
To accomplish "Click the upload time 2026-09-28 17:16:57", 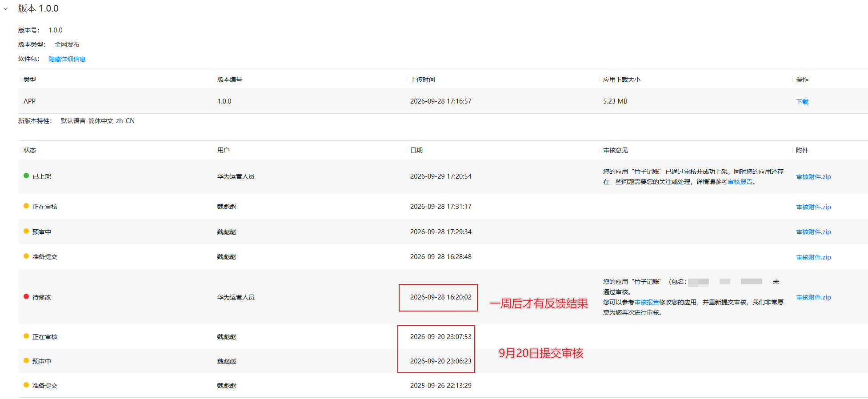I will [441, 101].
